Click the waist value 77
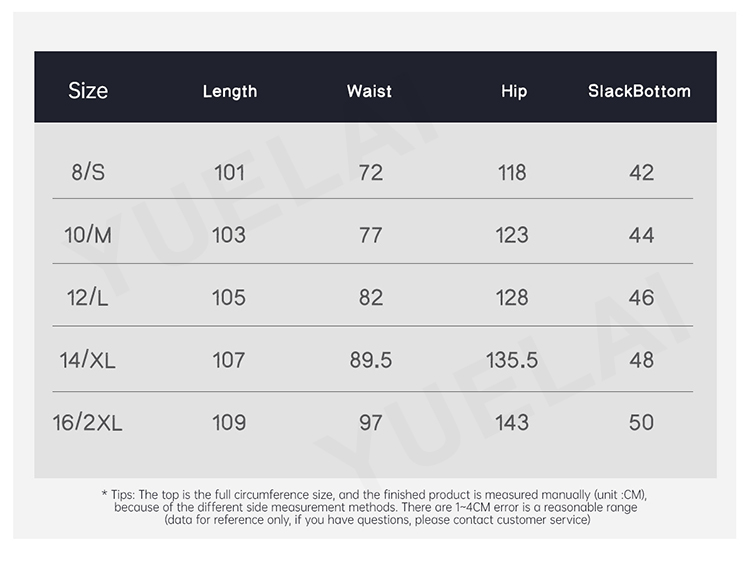Viewport: 750px width, 562px height. pyautogui.click(x=371, y=235)
